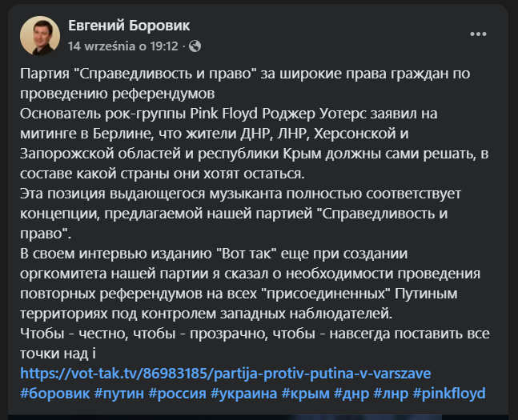Open the #боровик hashtag
This screenshot has height=420, width=518.
pyautogui.click(x=54, y=394)
